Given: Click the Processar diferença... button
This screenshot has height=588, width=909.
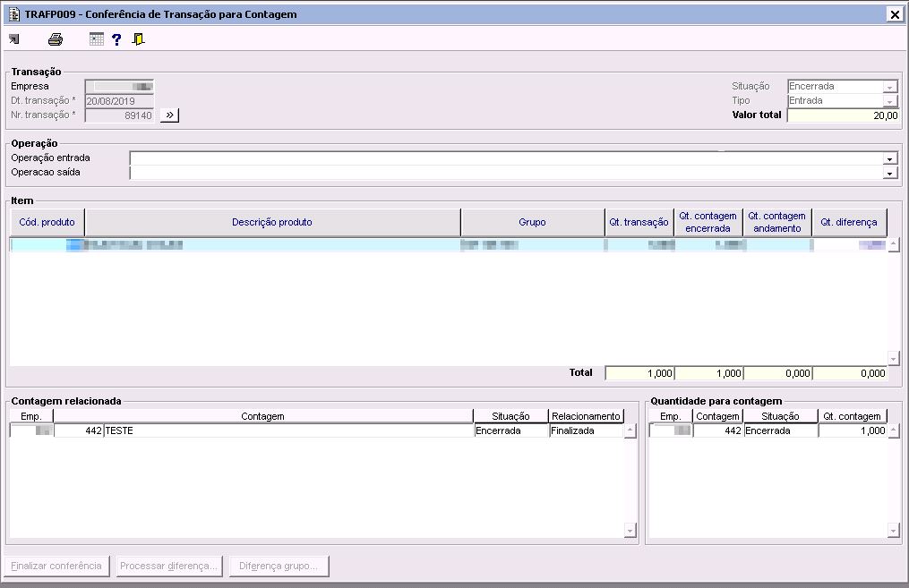Looking at the screenshot, I should (x=168, y=566).
